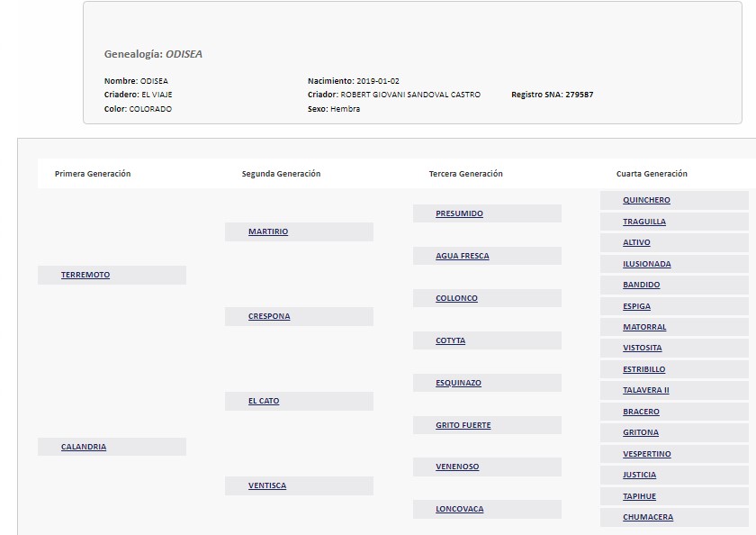Click the VENTISCA link
The height and width of the screenshot is (535, 756).
tap(267, 485)
